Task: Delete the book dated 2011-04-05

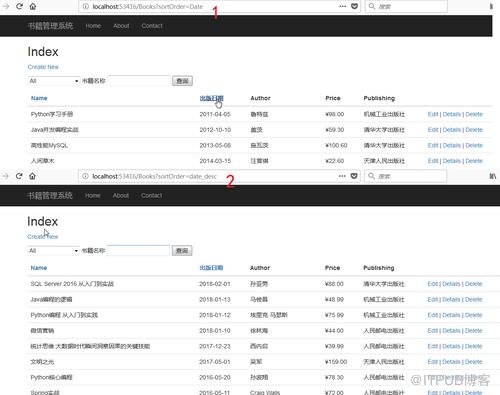Action: [474, 114]
